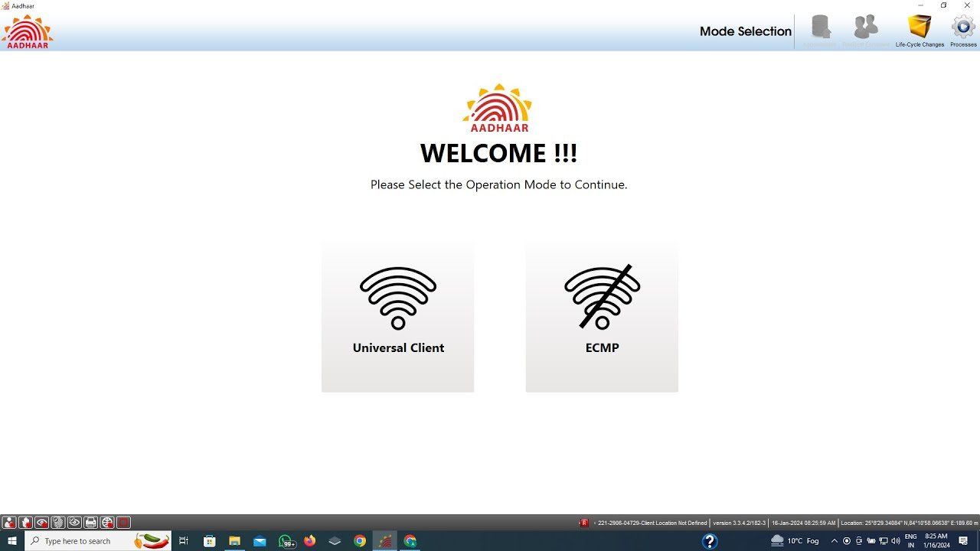Click the eye iris device status icon
The height and width of the screenshot is (551, 980).
tap(41, 523)
